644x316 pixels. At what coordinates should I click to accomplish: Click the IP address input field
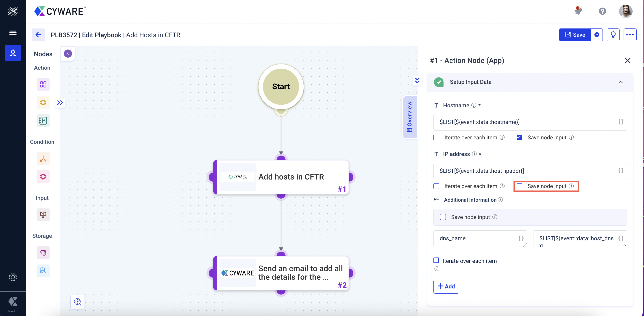tap(525, 171)
